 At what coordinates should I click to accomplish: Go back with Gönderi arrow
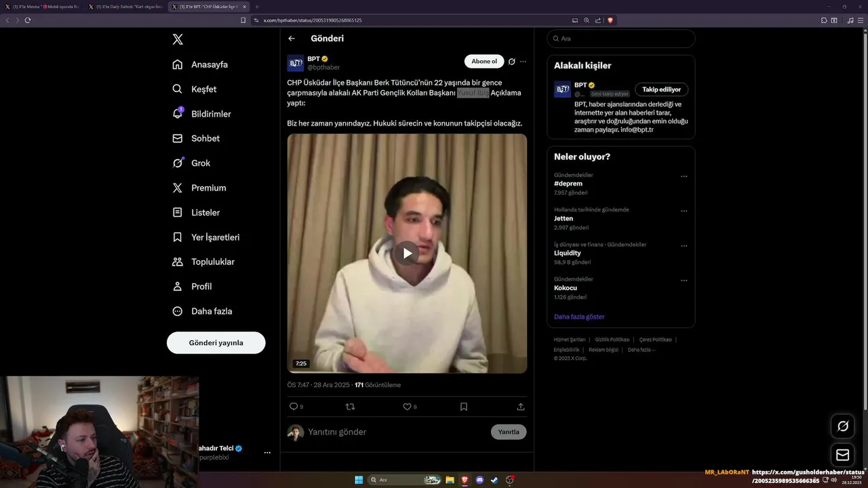292,39
